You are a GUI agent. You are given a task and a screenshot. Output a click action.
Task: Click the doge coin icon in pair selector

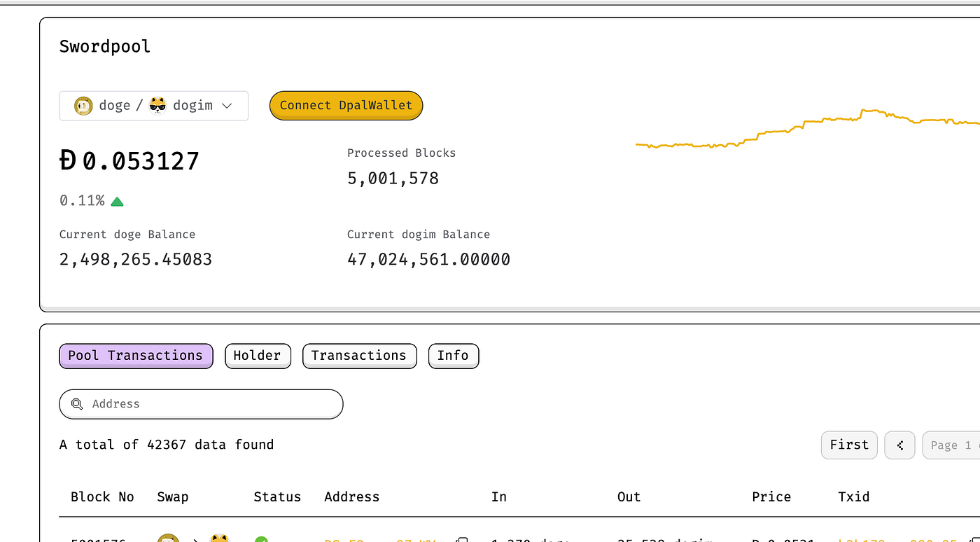[x=83, y=106]
